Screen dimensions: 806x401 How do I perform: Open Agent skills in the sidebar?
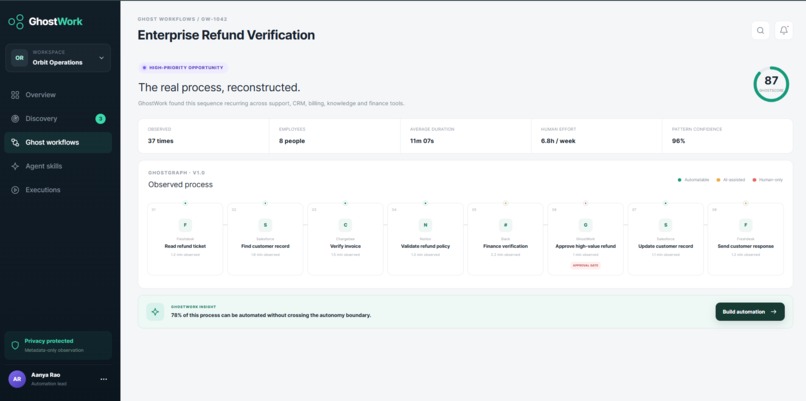click(x=58, y=166)
